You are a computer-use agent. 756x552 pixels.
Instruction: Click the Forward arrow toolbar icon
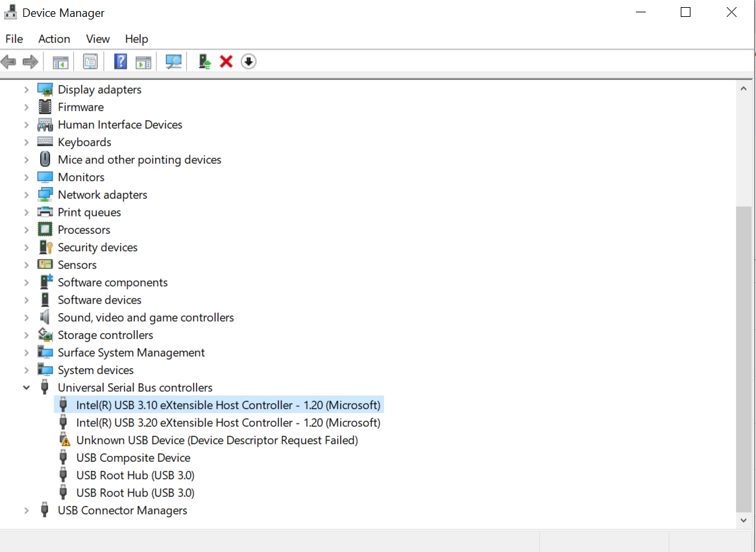pos(30,62)
